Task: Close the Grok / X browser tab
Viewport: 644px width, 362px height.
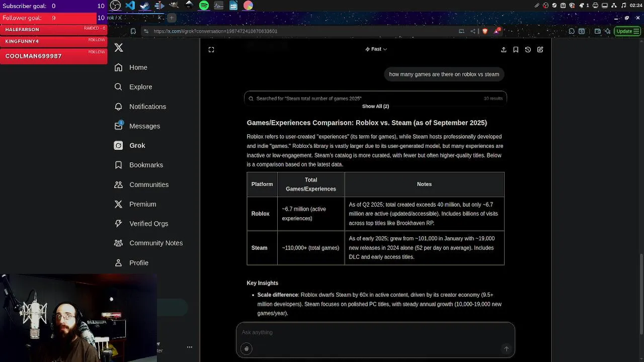Action: pyautogui.click(x=159, y=18)
